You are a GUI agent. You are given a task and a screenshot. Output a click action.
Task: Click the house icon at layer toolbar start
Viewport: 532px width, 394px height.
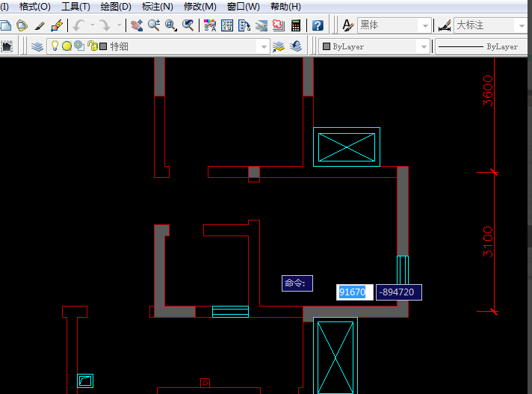coord(7,46)
